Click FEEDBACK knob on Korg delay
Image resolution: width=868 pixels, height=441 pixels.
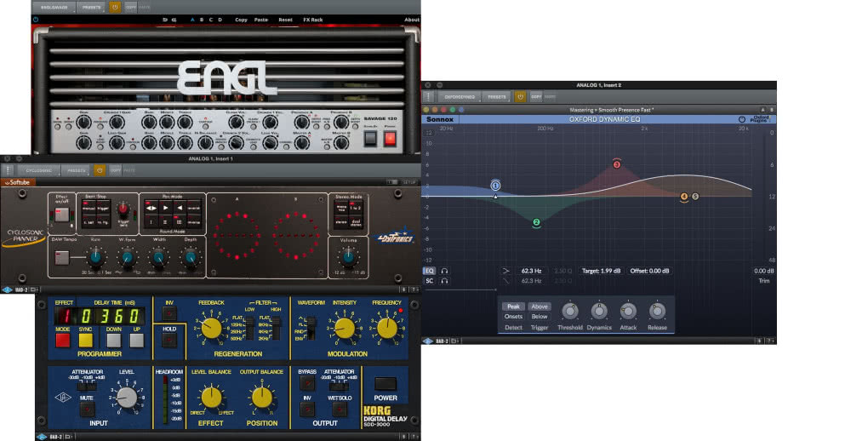(211, 329)
